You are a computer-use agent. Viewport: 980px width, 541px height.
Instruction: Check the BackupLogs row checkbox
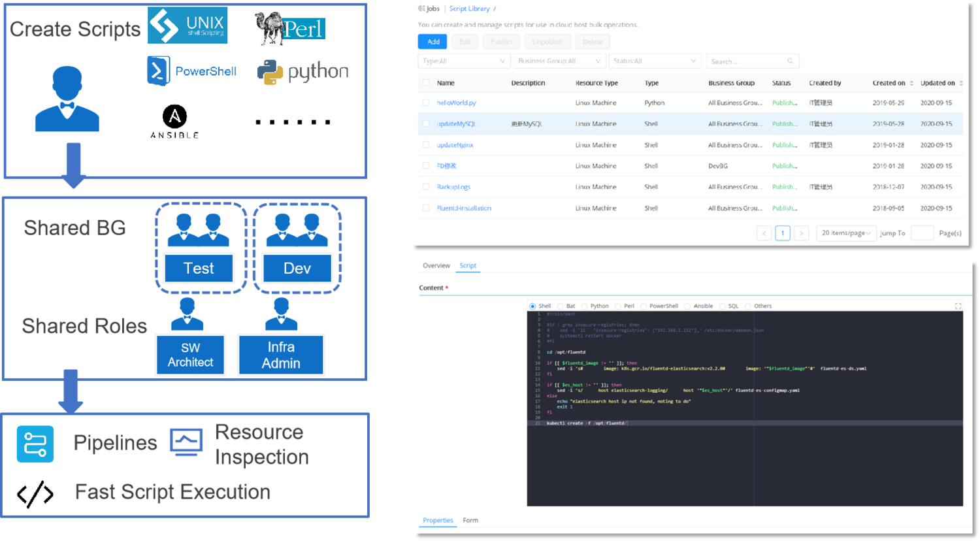coord(426,187)
